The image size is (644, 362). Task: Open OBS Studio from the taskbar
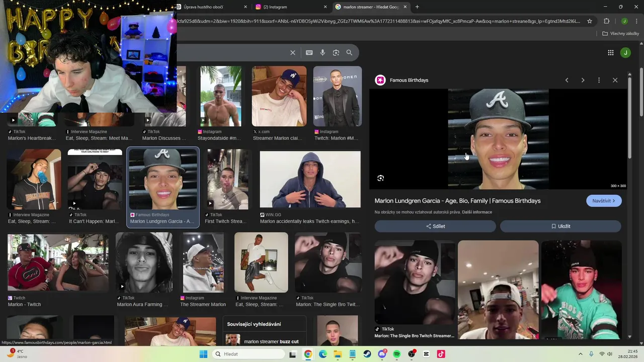point(412,354)
